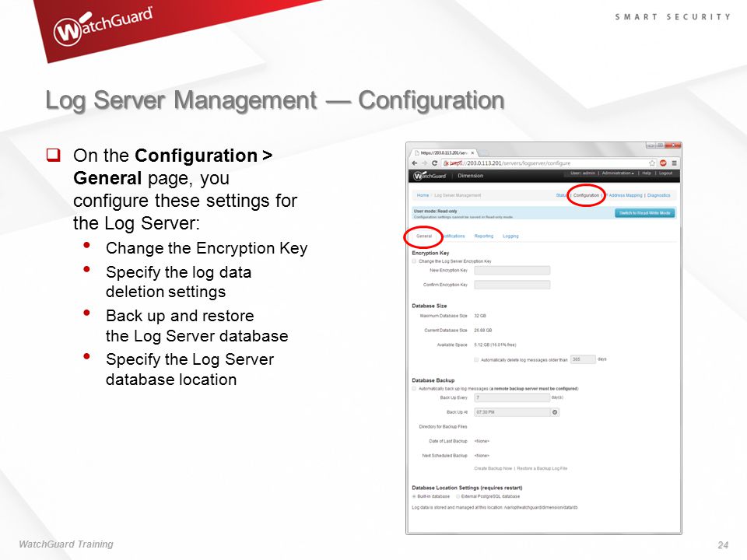Click the days field showing 365
This screenshot has height=560, width=747.
point(583,359)
